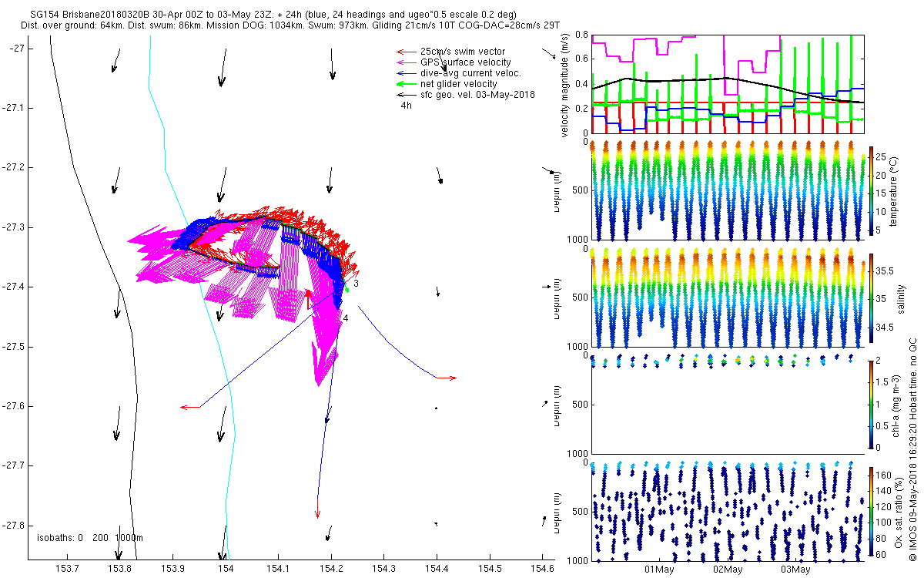This screenshot has height=578, width=924.
Task: Click the 'velocity magnitude (m/s)' axis label
Action: click(x=565, y=85)
